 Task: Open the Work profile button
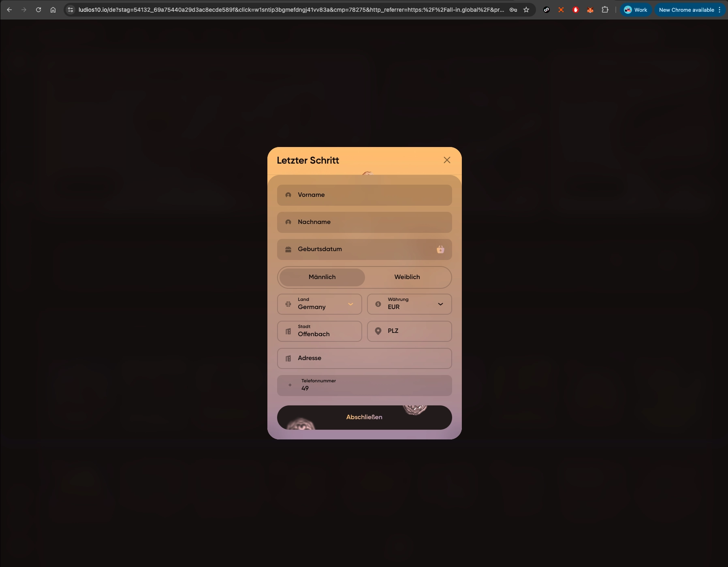[636, 10]
